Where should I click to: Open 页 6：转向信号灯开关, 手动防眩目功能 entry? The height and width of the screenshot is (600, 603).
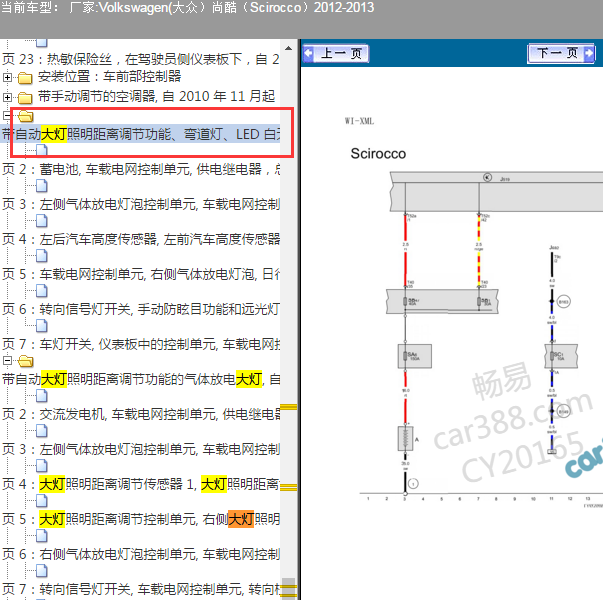tap(140, 309)
